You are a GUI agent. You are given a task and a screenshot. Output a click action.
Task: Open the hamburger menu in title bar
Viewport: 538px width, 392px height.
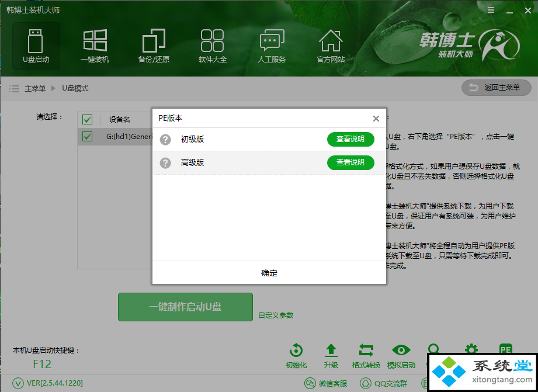491,11
